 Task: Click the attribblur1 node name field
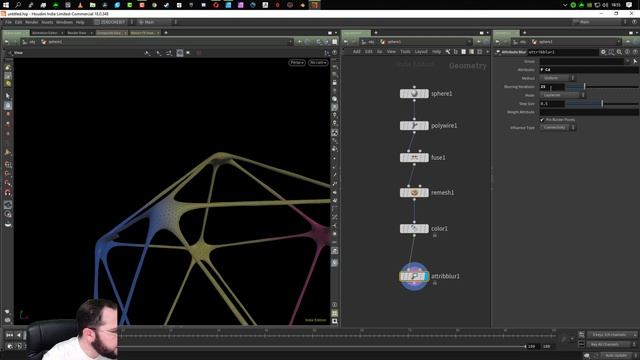pyautogui.click(x=562, y=52)
